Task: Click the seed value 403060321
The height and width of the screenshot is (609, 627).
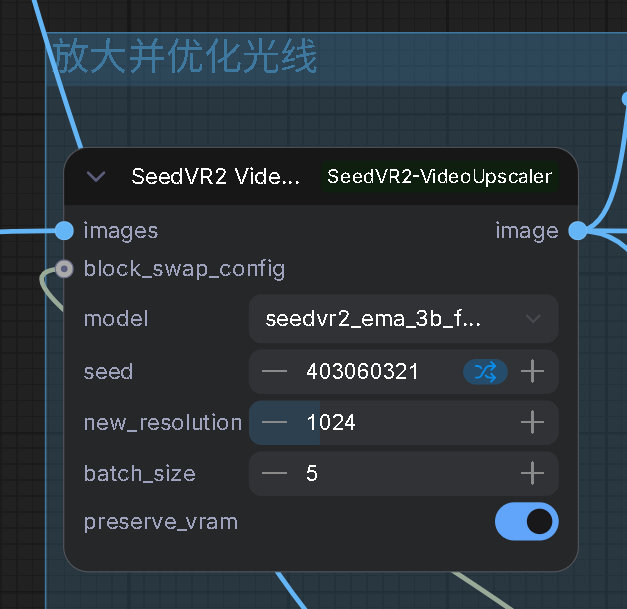Action: (362, 371)
